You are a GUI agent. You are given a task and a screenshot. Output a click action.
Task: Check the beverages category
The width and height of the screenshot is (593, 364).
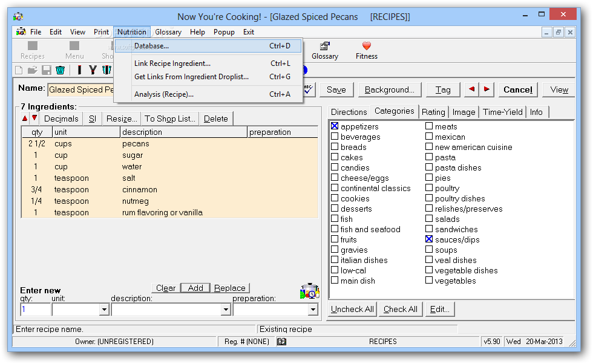pyautogui.click(x=335, y=136)
